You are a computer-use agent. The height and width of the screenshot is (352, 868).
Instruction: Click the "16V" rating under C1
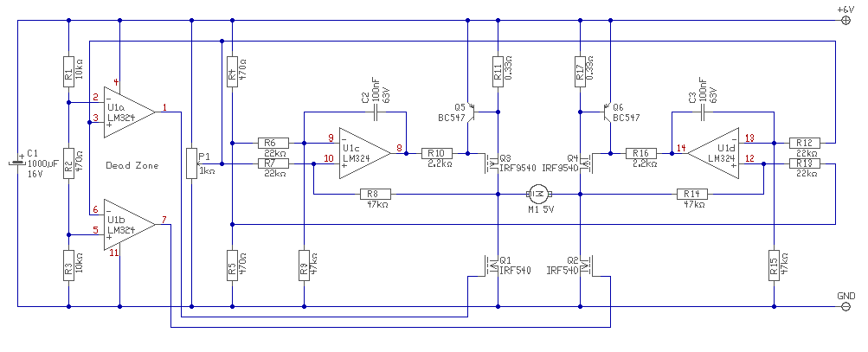(x=35, y=174)
